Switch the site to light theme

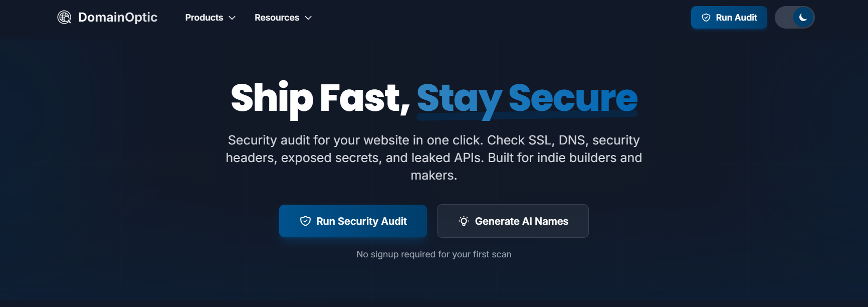tap(795, 17)
